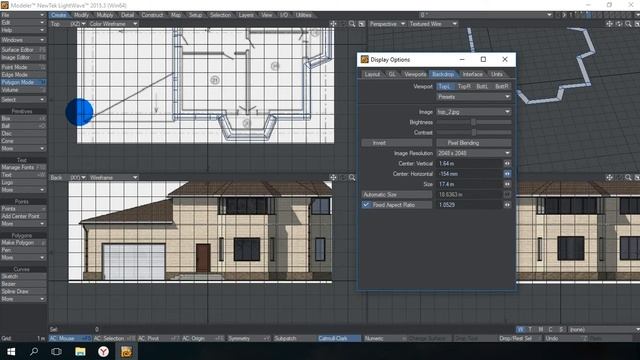Click the pan icon of the bottom-right viewport
The height and width of the screenshot is (360, 640).
tap(609, 178)
